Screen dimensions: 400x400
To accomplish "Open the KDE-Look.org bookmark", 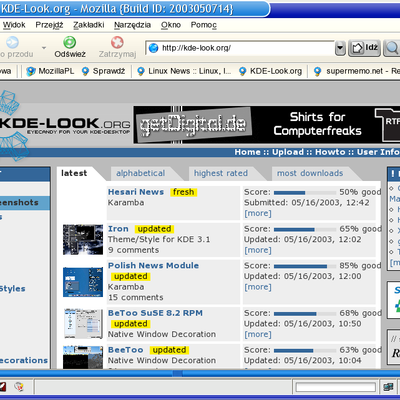I will point(270,71).
